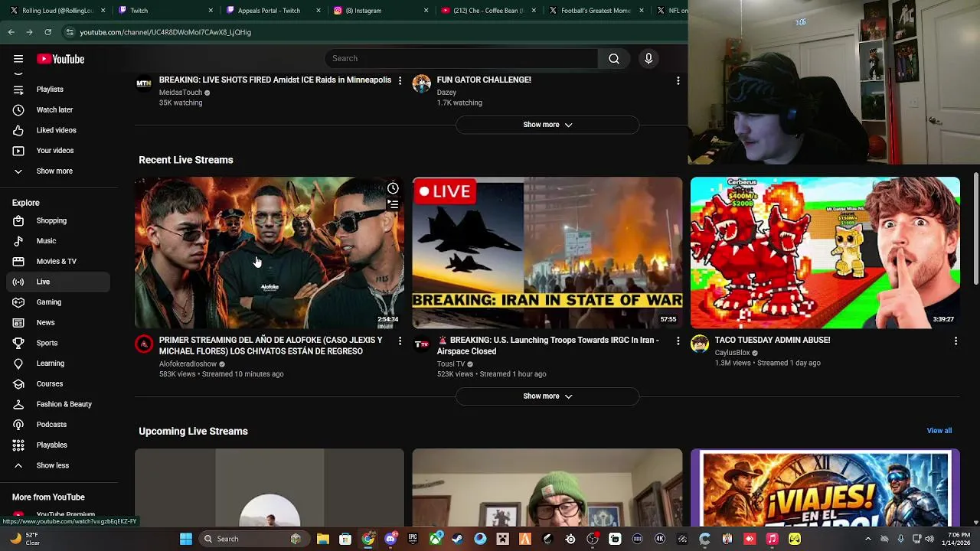Open News in the Explore sidebar
This screenshot has height=551, width=980.
pyautogui.click(x=57, y=322)
